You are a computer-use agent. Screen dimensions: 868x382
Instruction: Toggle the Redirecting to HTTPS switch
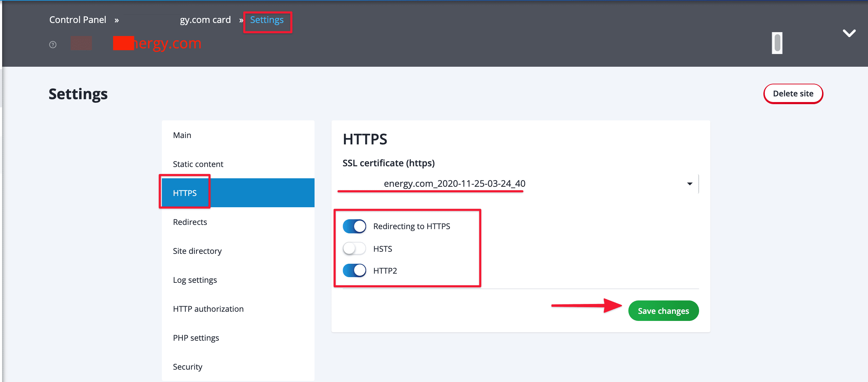point(354,226)
